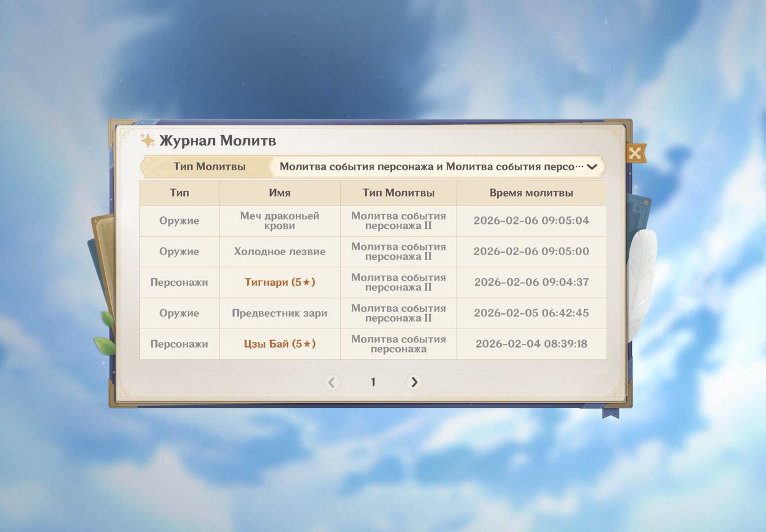Viewport: 766px width, 532px height.
Task: Click timestamp 2026-02-06 09:05:00
Action: 531,251
